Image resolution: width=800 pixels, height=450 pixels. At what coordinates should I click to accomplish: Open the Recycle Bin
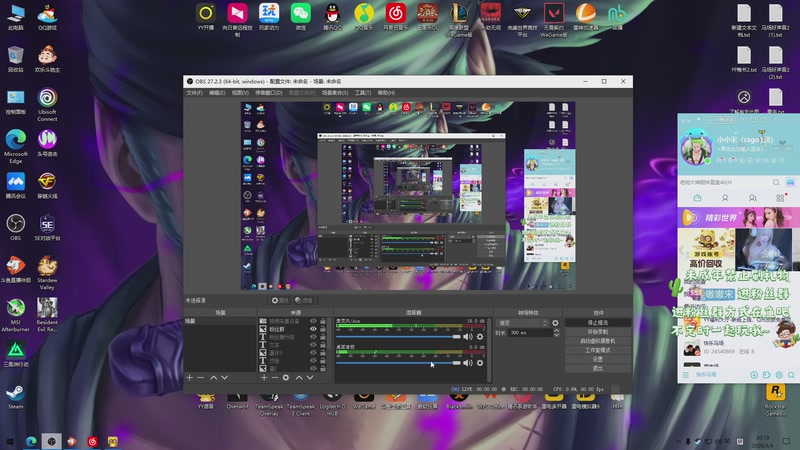[16, 59]
